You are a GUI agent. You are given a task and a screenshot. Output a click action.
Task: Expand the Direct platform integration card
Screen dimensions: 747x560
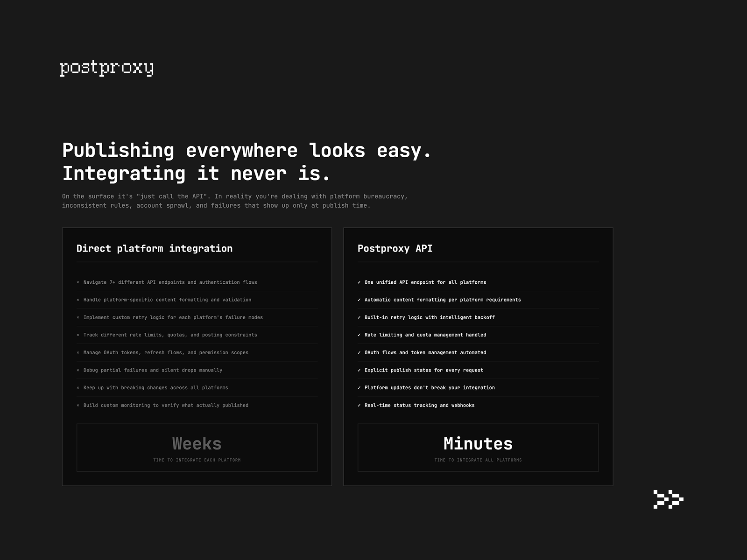[x=197, y=357]
